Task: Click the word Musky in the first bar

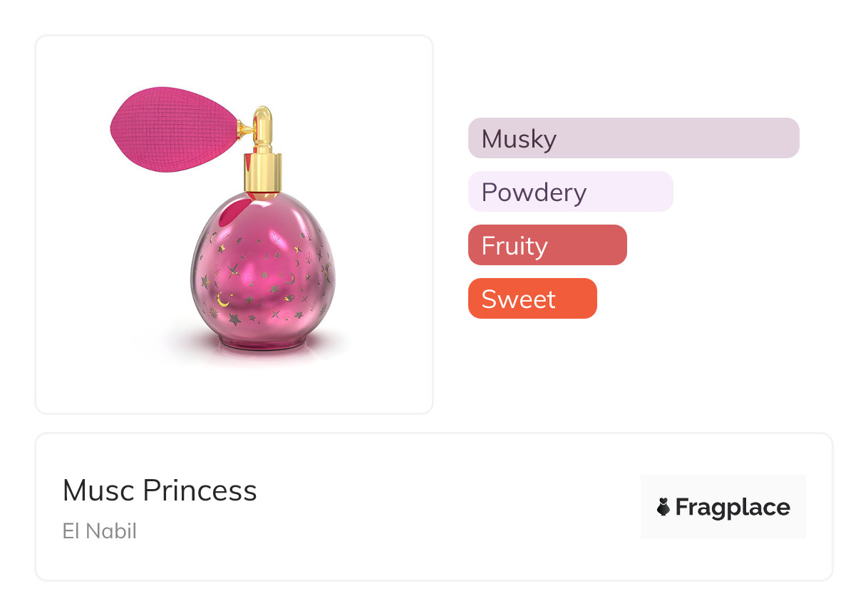Action: (x=519, y=138)
